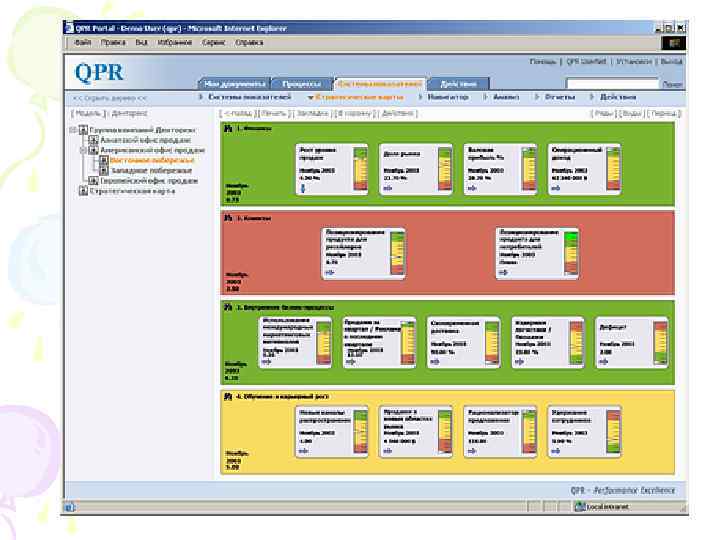Click the QPR logo

[99, 73]
